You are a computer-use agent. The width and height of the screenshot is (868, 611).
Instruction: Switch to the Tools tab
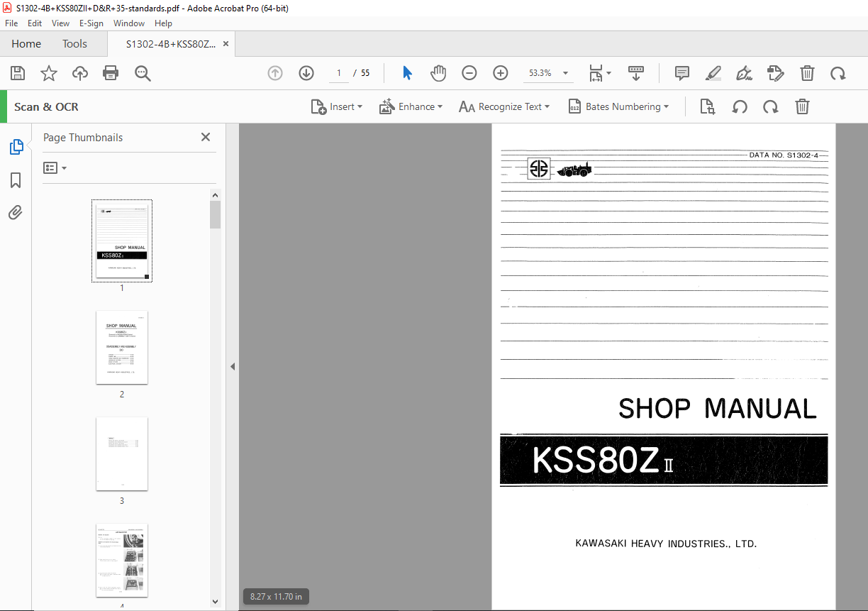coord(74,44)
